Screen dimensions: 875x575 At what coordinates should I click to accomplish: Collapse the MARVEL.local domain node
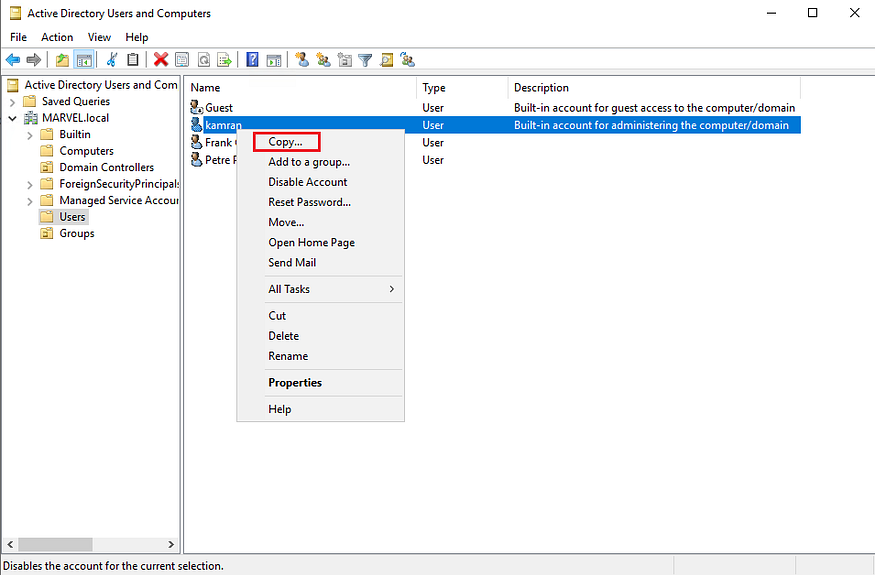click(13, 118)
